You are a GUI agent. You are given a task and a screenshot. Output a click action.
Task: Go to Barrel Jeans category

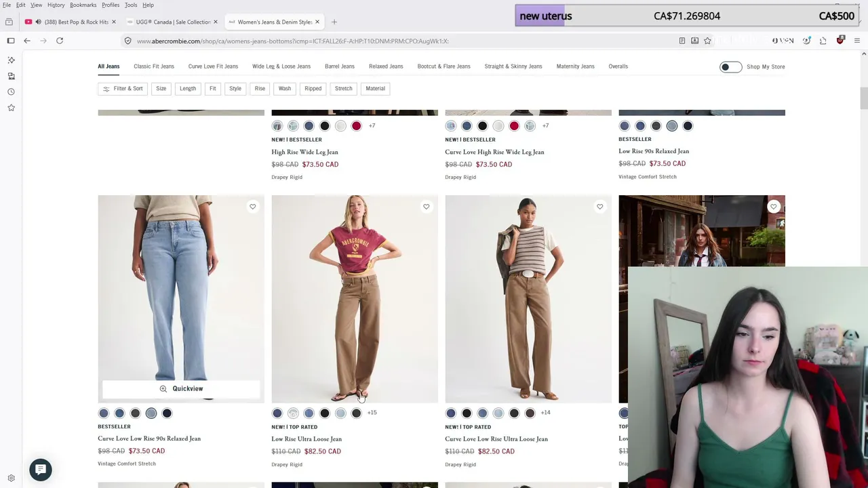(x=340, y=66)
